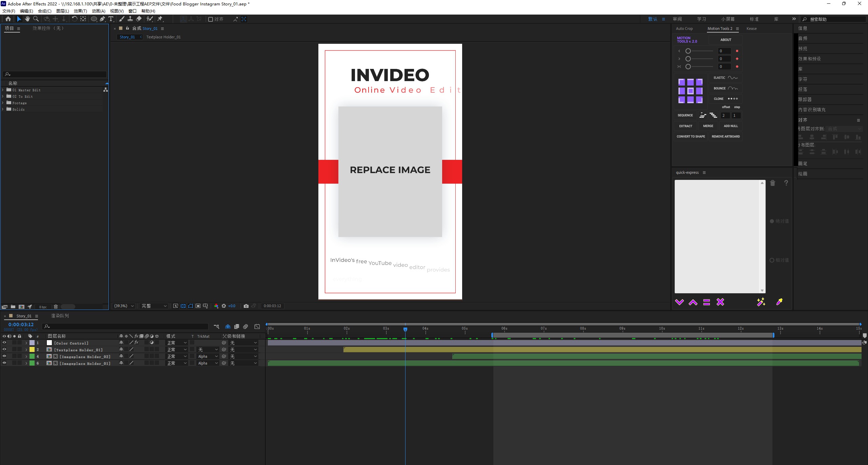
Task: Click quick-express trash delete icon
Action: pos(773,183)
